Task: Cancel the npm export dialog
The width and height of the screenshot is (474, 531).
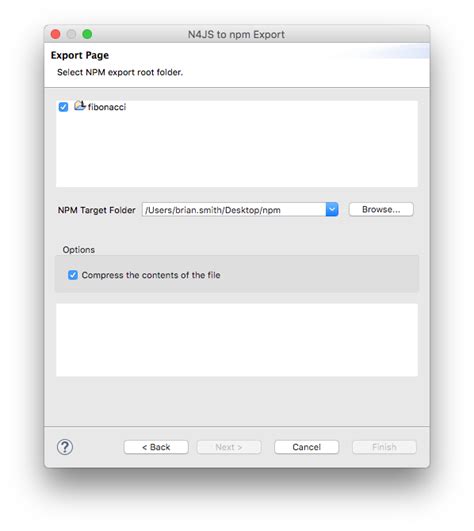Action: click(306, 447)
